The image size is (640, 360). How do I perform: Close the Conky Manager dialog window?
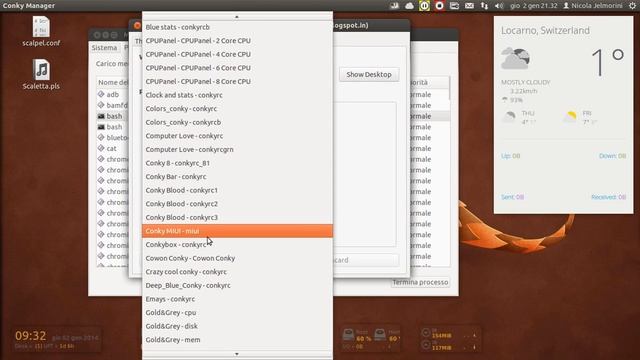[x=137, y=25]
